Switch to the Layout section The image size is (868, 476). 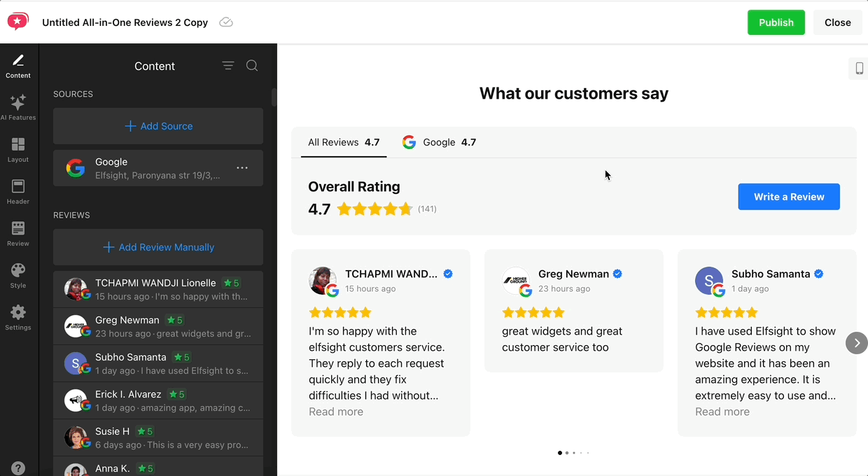[x=18, y=149]
